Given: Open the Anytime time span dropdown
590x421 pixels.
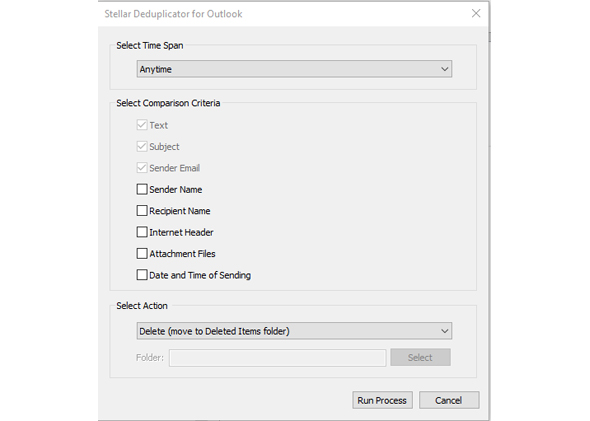Looking at the screenshot, I should pyautogui.click(x=294, y=69).
